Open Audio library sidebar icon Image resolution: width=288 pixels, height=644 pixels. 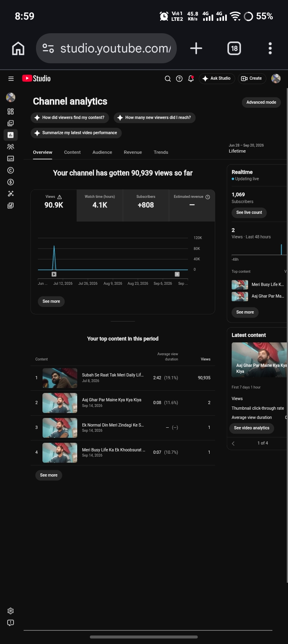tap(11, 205)
